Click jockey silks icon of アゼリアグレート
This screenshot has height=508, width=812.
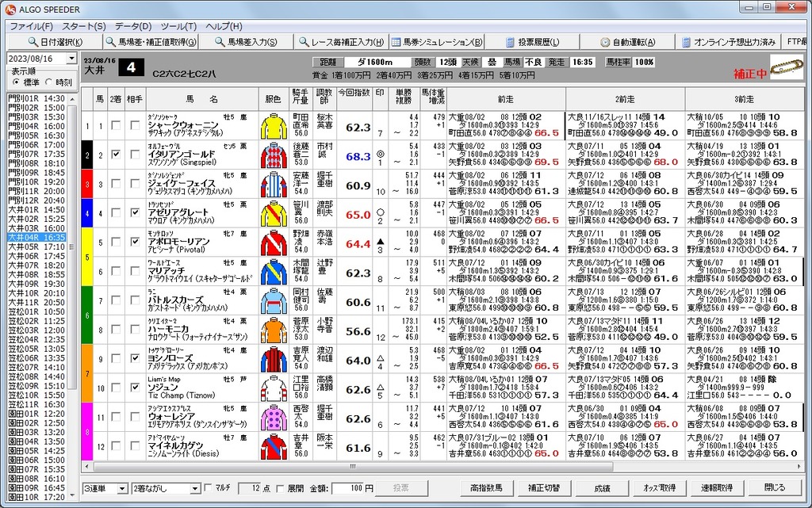tap(274, 214)
